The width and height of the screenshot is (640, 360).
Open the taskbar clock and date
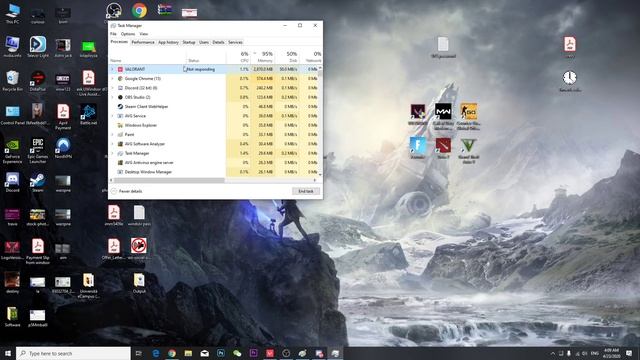pyautogui.click(x=611, y=353)
